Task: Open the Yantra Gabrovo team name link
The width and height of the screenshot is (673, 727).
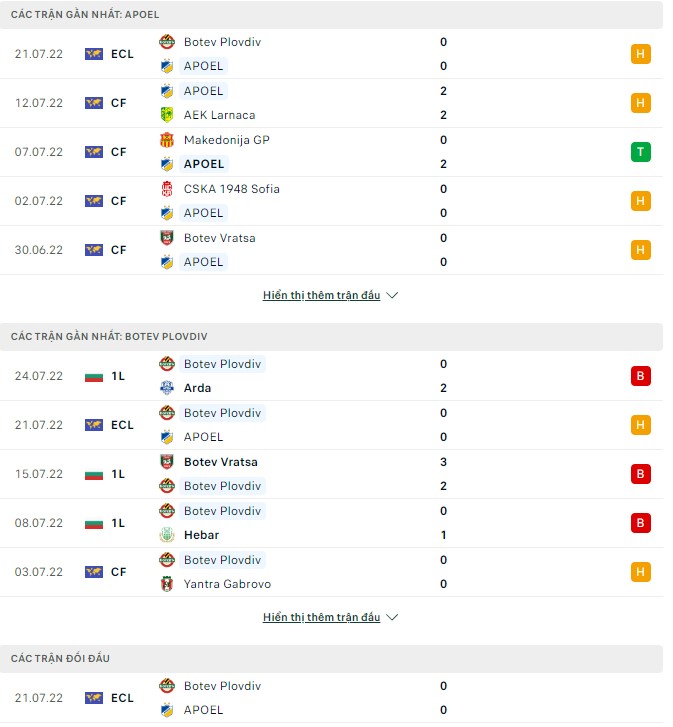Action: 227,584
